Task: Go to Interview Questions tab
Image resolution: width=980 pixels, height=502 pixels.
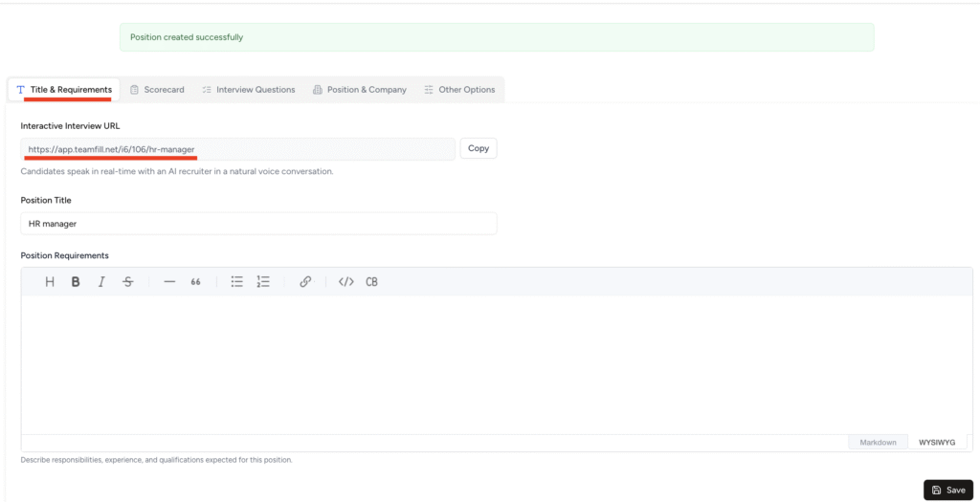Action: click(x=249, y=90)
